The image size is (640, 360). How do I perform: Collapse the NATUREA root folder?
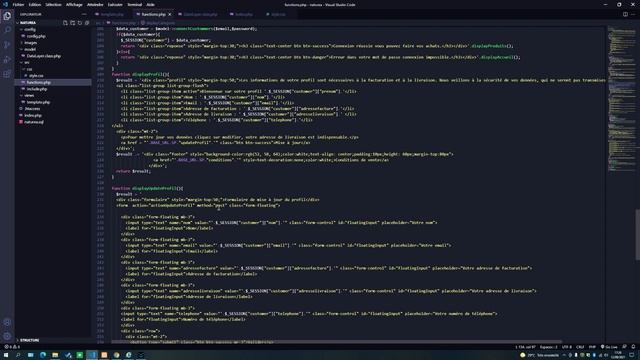(28, 23)
